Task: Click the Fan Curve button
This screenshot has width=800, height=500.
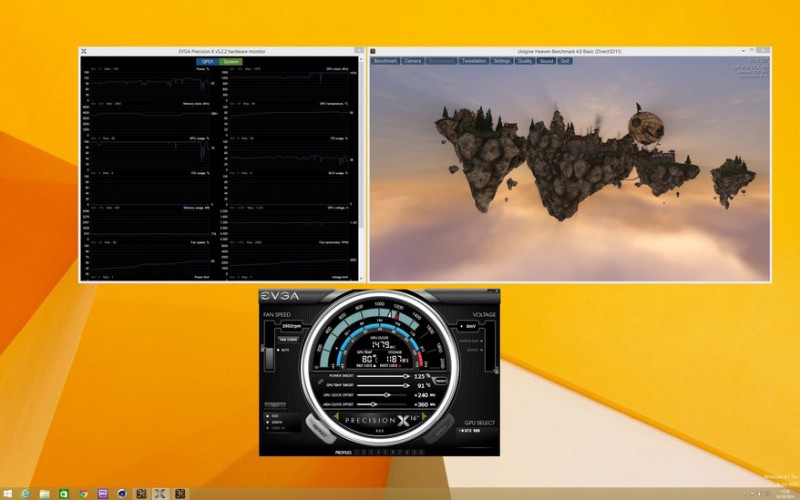Action: coord(288,339)
